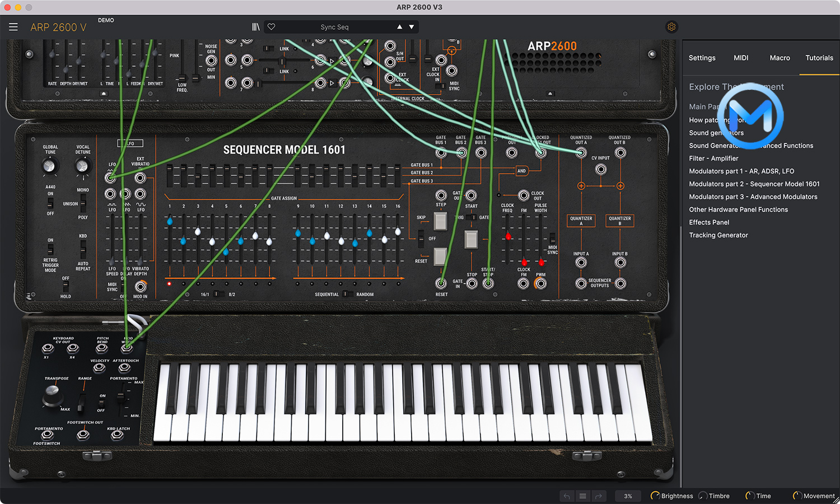Open the history list icon near undo
Image resolution: width=840 pixels, height=504 pixels.
tap(582, 496)
